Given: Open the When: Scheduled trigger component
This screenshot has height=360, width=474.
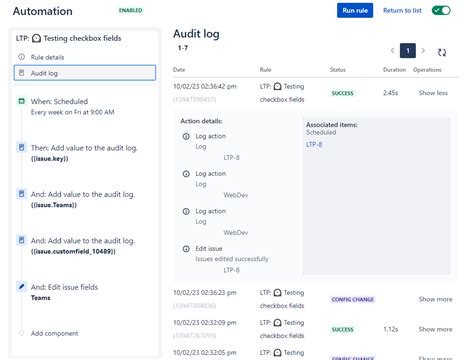Looking at the screenshot, I should click(73, 106).
